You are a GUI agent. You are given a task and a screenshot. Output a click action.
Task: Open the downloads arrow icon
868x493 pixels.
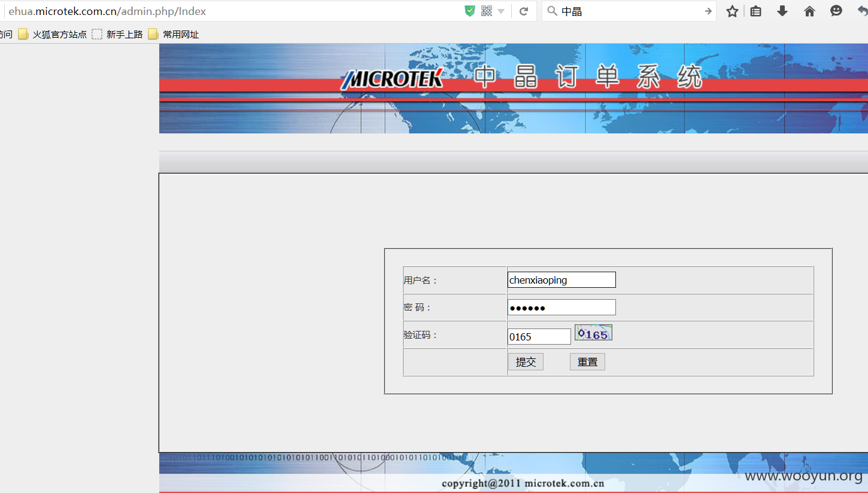click(782, 11)
